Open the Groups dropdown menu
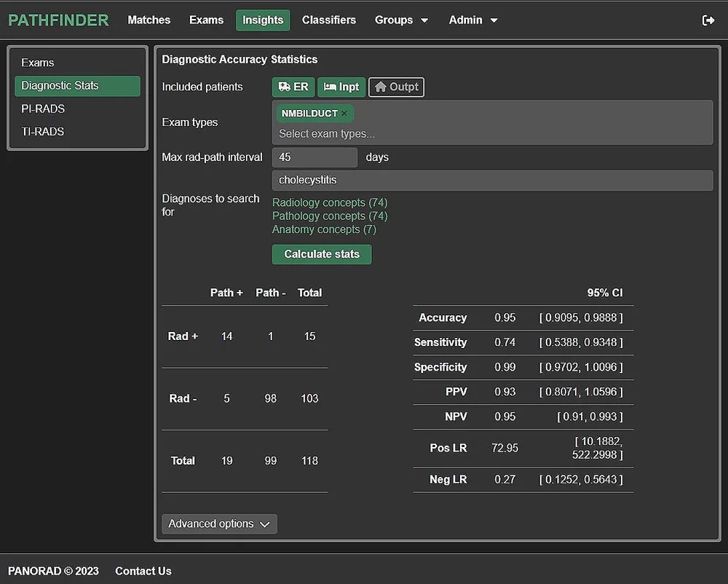Viewport: 728px width, 584px height. tap(401, 20)
